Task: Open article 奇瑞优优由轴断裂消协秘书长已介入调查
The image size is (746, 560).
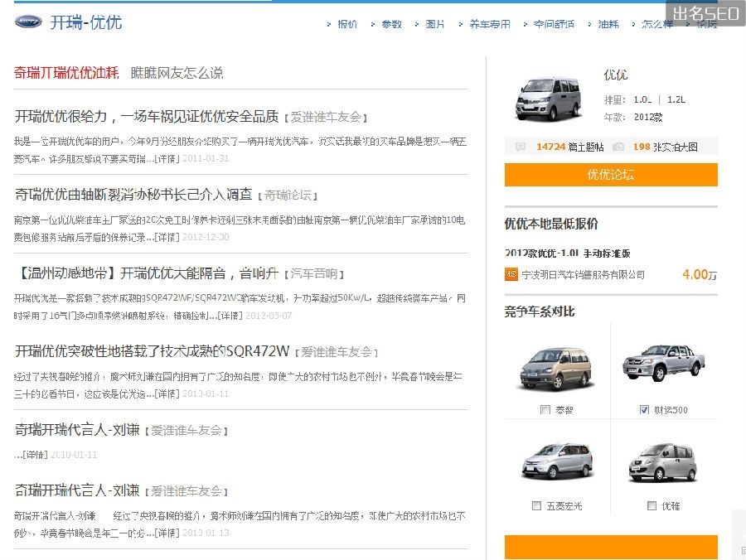Action: 133,195
